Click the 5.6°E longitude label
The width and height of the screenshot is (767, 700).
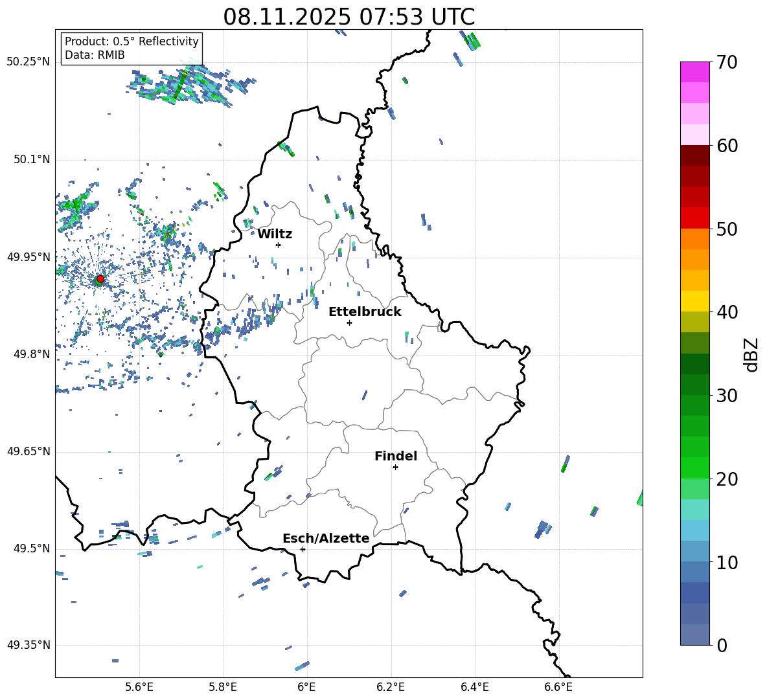click(x=139, y=687)
